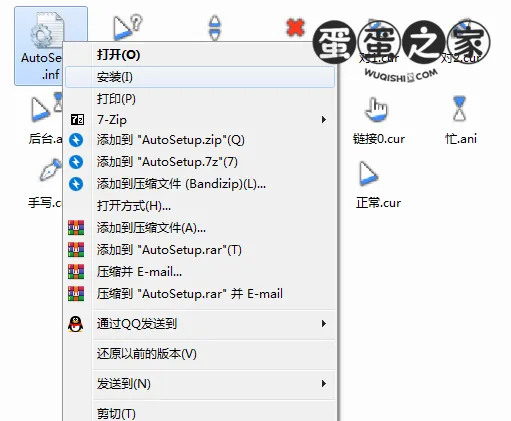Click Bandizip icon beside AutoSetup.7z entry

[x=76, y=162]
